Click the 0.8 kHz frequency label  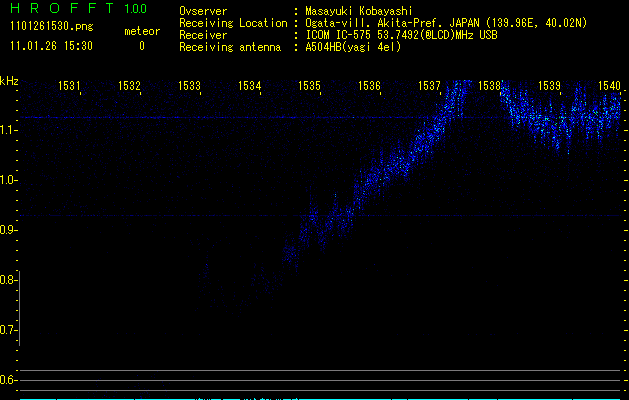point(7,280)
